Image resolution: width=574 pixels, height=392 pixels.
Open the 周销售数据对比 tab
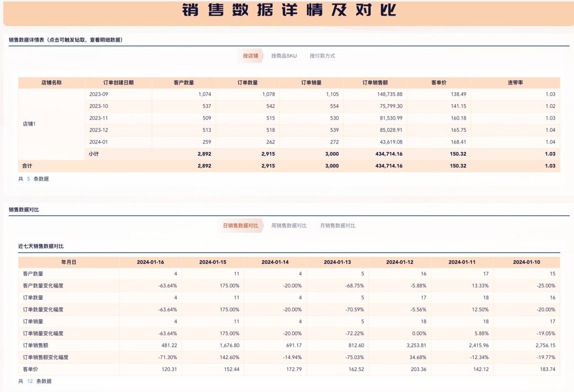click(x=289, y=226)
